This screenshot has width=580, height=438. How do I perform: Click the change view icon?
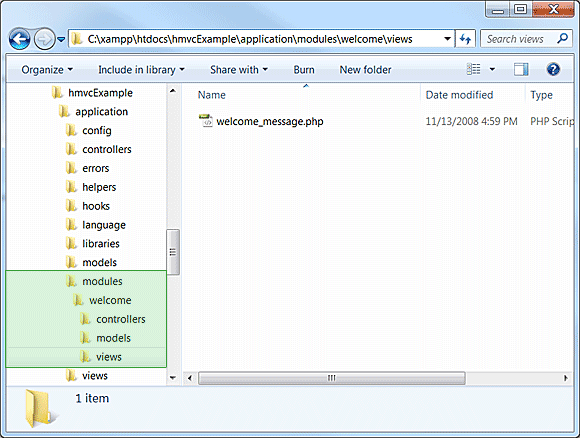(x=473, y=70)
